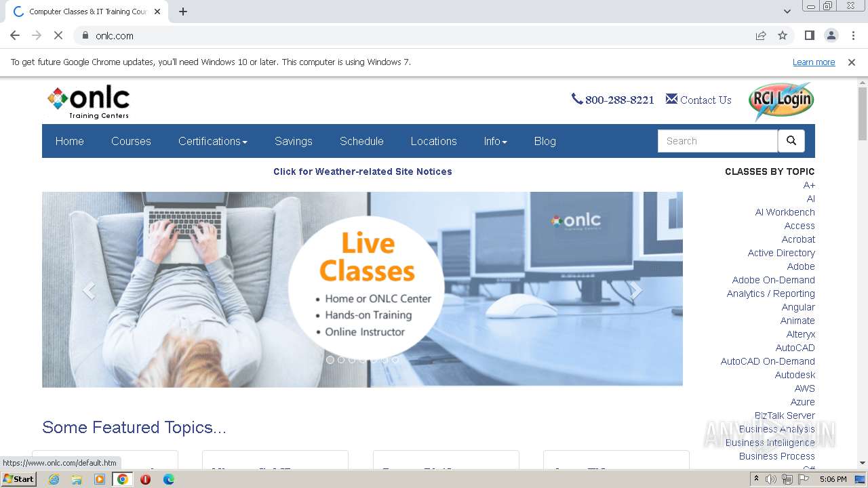This screenshot has width=868, height=488.
Task: Expand the Info dropdown menu
Action: click(x=496, y=141)
